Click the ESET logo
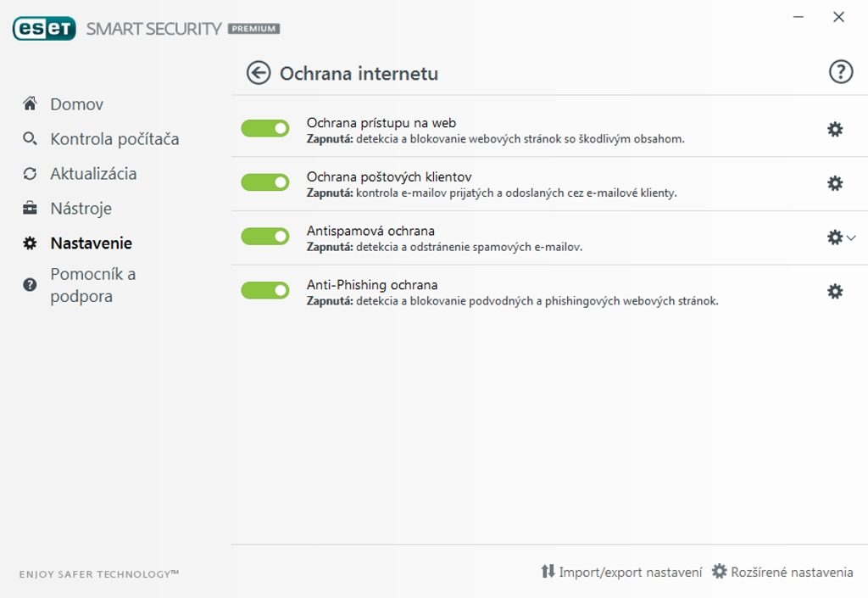 44,29
